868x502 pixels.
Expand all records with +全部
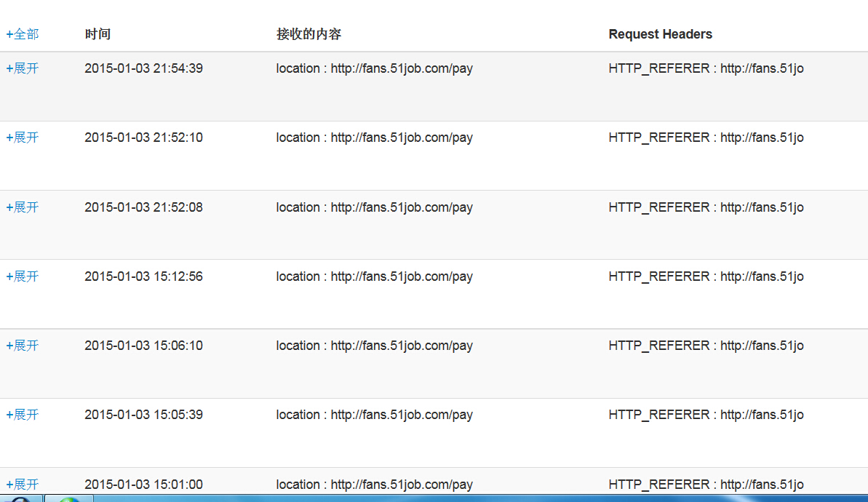[x=22, y=34]
